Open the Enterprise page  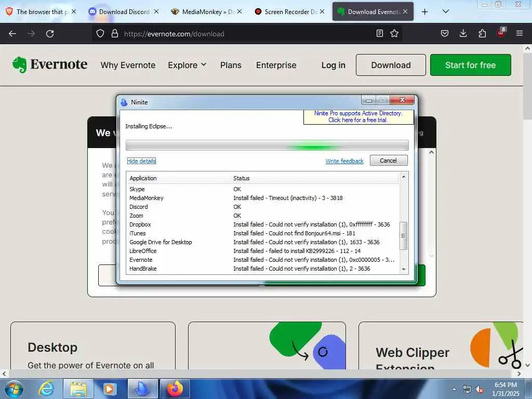click(x=276, y=65)
